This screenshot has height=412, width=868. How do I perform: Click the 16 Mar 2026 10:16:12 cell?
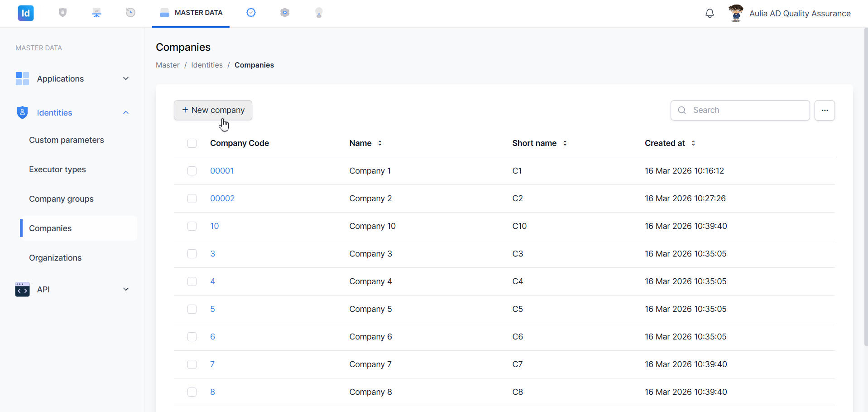pyautogui.click(x=685, y=171)
